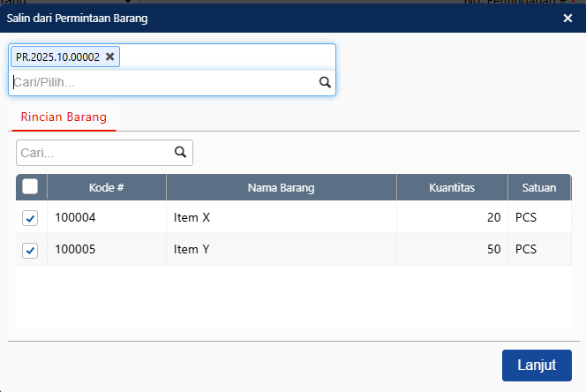Viewport: 586px width, 392px height.
Task: Select the Item Y name cell
Action: pyautogui.click(x=281, y=250)
